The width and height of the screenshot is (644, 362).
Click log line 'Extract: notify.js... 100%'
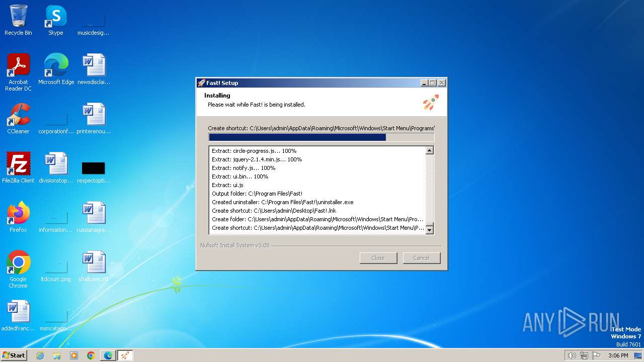point(244,168)
